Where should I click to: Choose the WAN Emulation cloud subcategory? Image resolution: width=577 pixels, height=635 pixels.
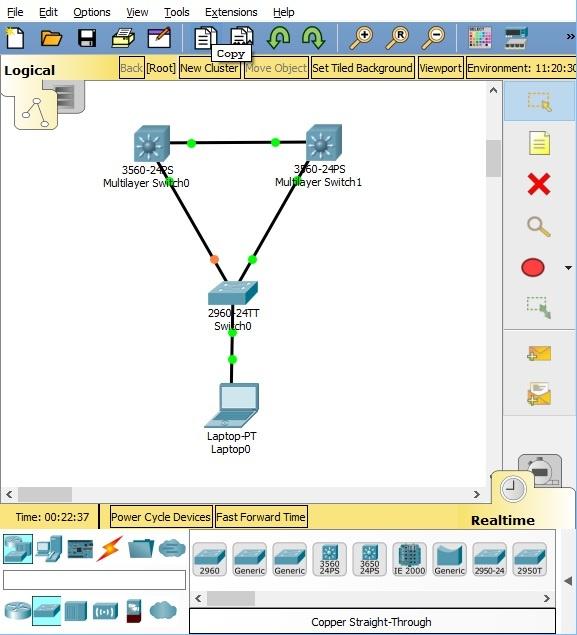[163, 611]
